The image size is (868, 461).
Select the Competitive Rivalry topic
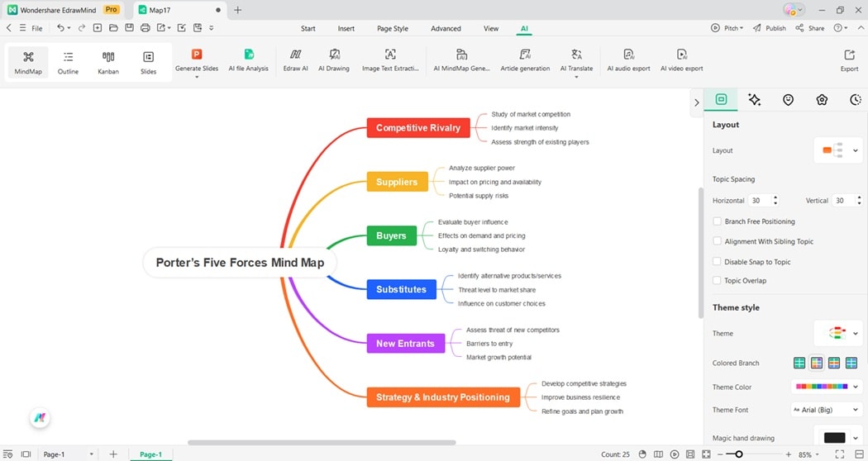click(418, 128)
